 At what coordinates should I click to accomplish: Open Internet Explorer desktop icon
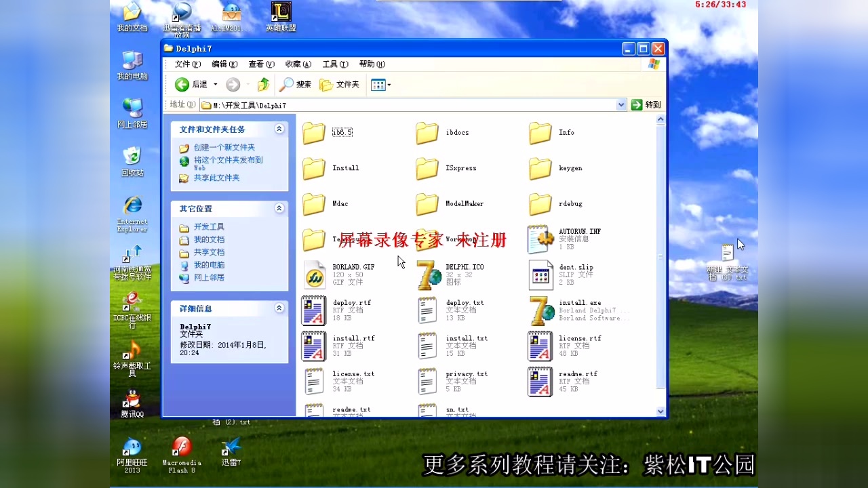coord(132,214)
